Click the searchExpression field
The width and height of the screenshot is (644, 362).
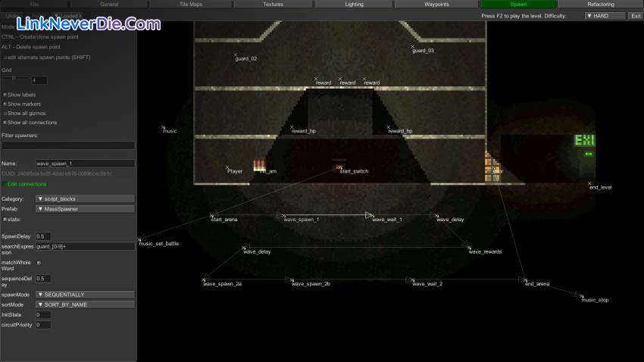click(x=85, y=246)
